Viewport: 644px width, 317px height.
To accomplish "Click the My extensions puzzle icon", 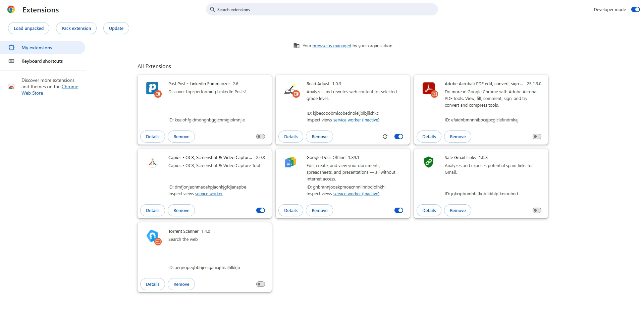I will click(11, 48).
